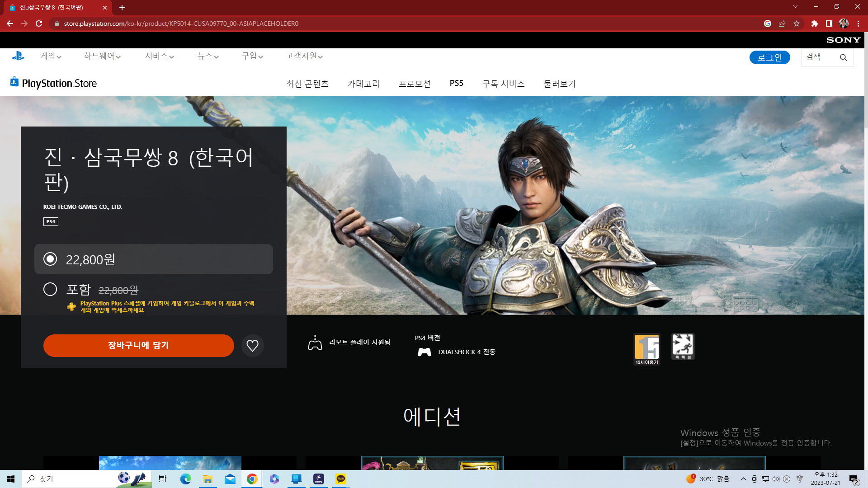868x488 pixels.
Task: Select the 22,800원 purchase option
Action: [154, 259]
